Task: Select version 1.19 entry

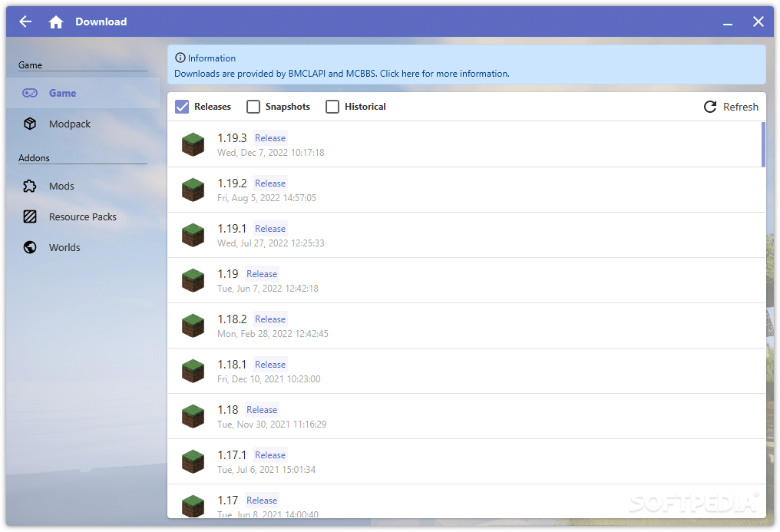Action: pos(466,280)
